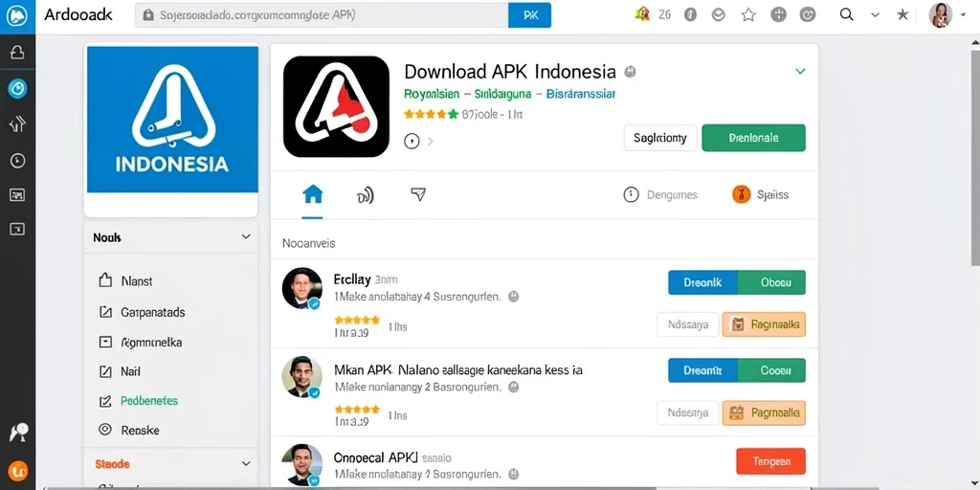980x490 pixels.
Task: Select the highlighted blue circular sidebar icon
Action: tap(17, 89)
